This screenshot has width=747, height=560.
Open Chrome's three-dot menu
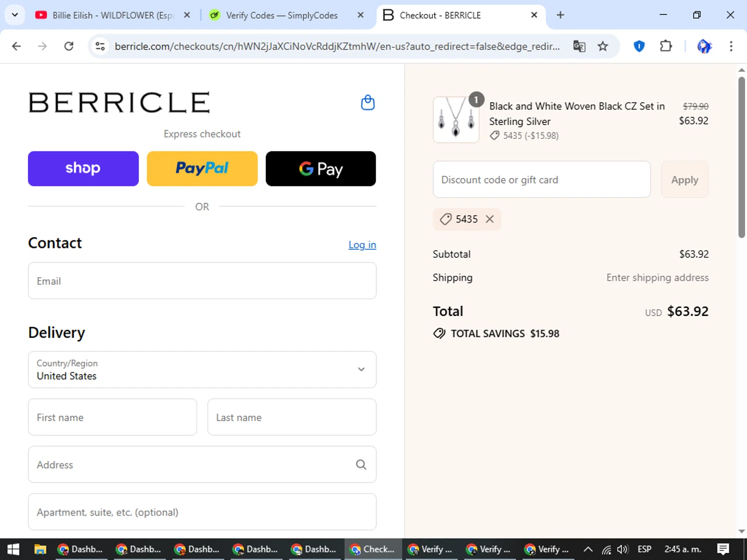click(x=731, y=46)
